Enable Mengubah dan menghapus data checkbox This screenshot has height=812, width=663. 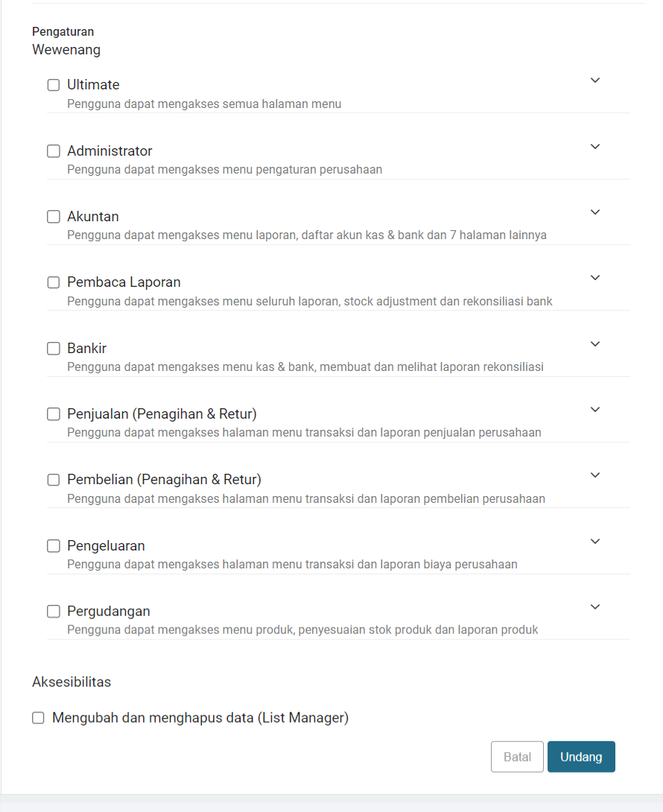tap(38, 717)
